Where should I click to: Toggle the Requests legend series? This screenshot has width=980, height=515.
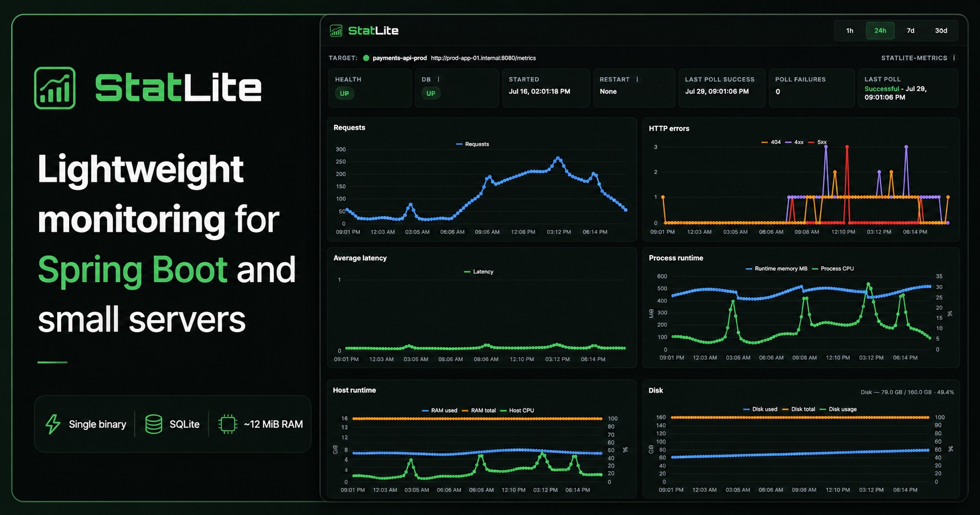473,144
